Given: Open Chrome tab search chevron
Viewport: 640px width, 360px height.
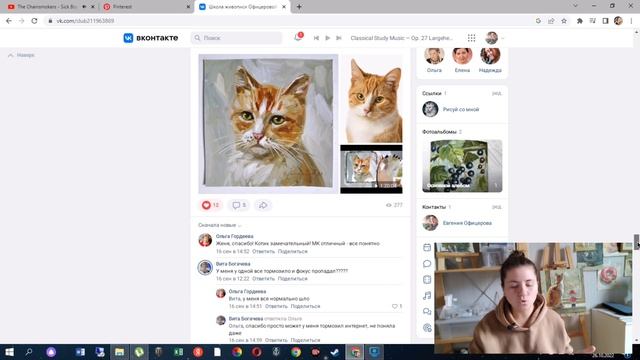Looking at the screenshot, I should coord(575,6).
